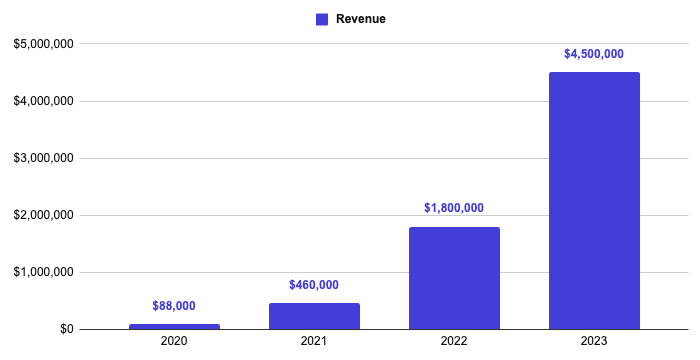
Task: Click the 2022 x-axis label
Action: click(454, 341)
